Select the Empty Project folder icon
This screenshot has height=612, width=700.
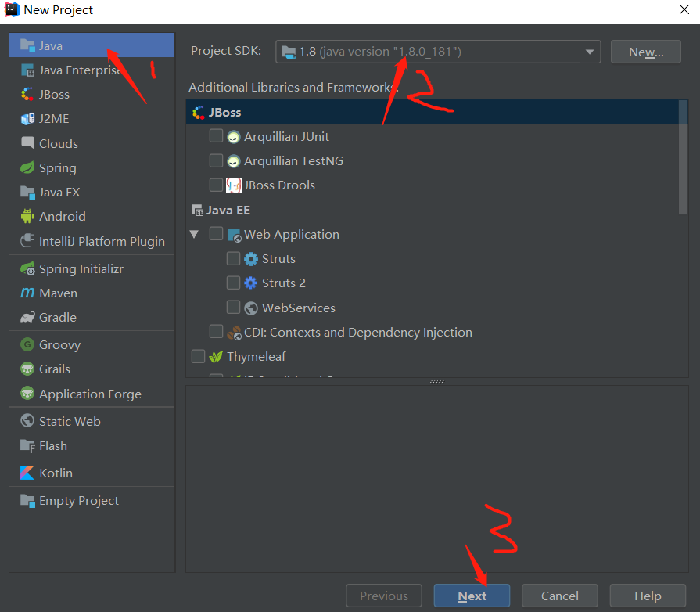(x=27, y=500)
